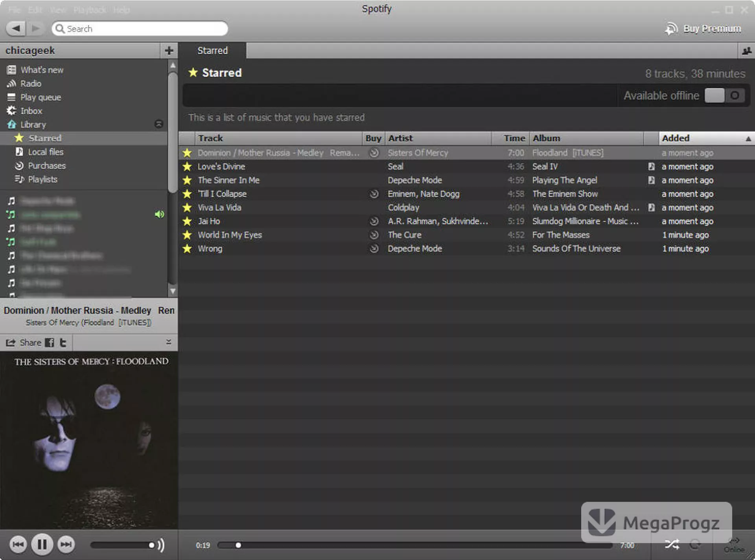
Task: Sort by the Artist column header
Action: (438, 138)
